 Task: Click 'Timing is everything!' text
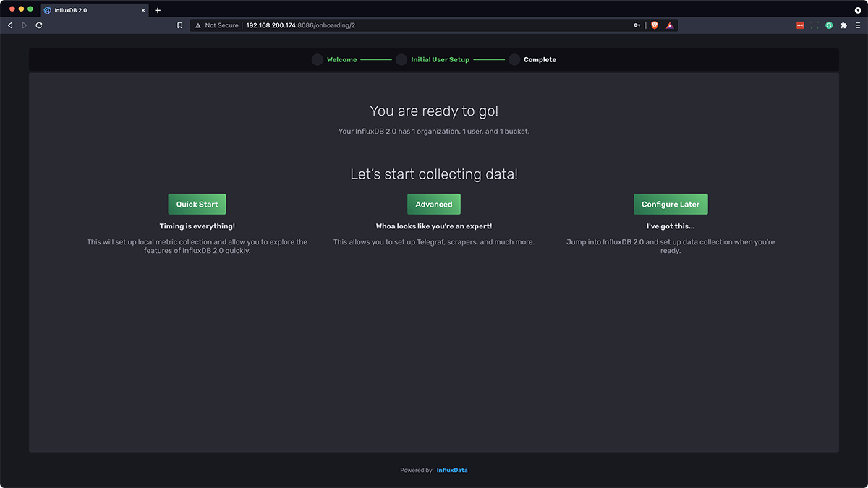[197, 226]
